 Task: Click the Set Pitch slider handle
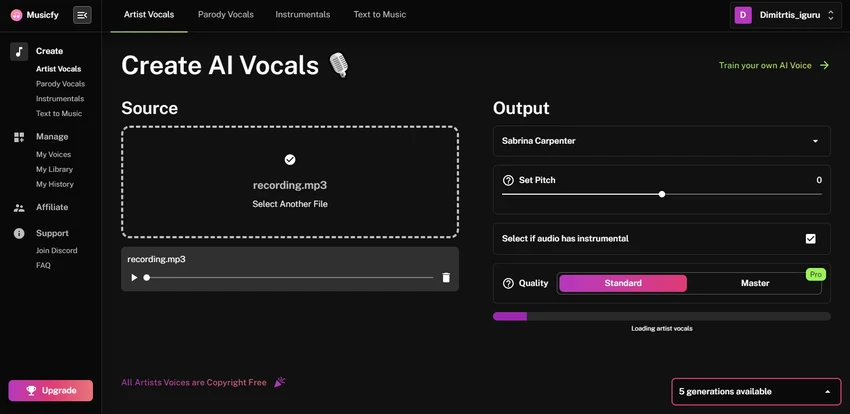[x=661, y=194]
